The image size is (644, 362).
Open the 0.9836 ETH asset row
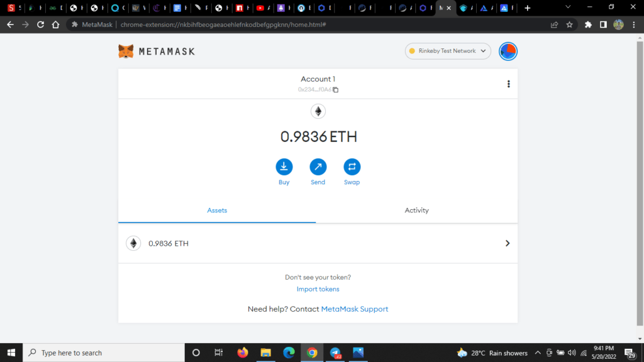318,243
